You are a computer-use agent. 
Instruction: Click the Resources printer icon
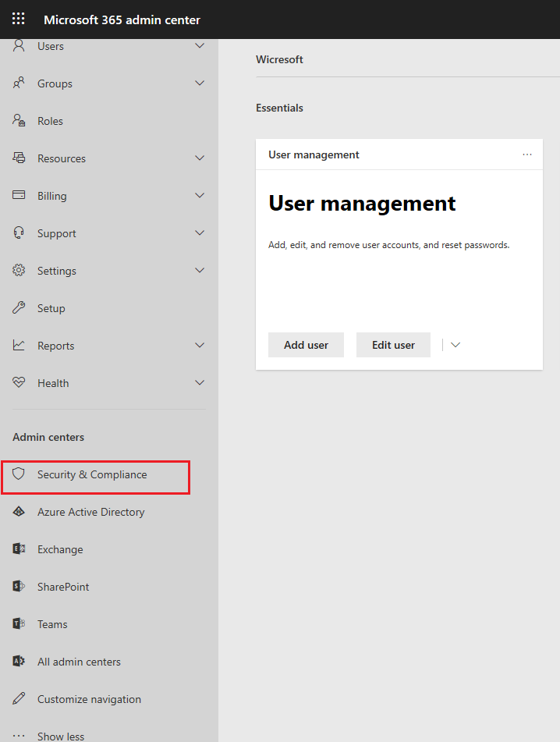point(19,158)
